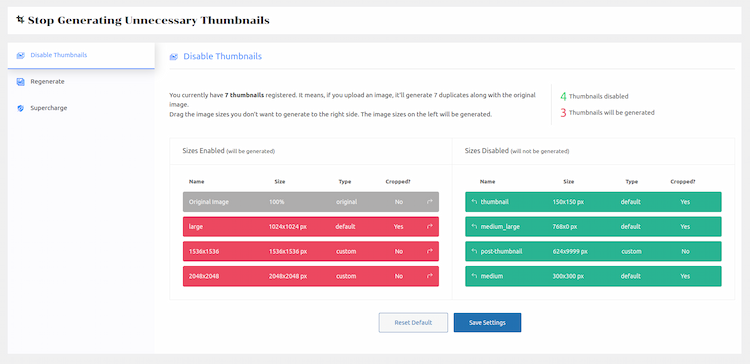750x364 pixels.
Task: Click the crop icon beside the page title
Action: [20, 20]
